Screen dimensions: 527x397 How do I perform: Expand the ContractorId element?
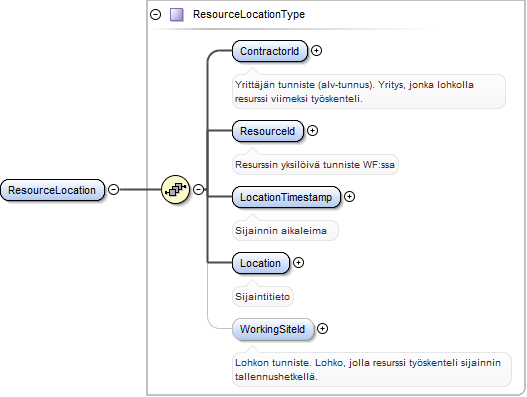tap(316, 51)
